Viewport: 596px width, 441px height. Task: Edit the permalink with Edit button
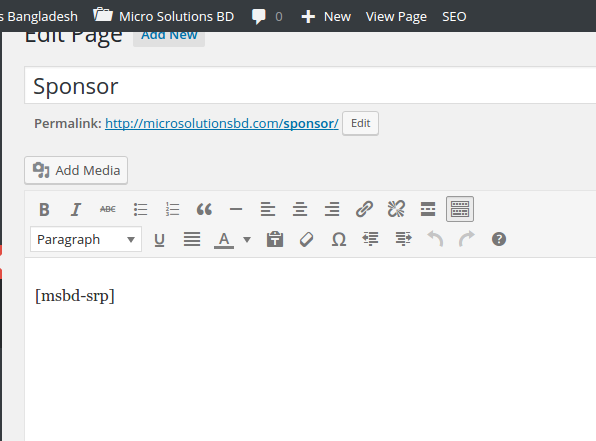[360, 123]
